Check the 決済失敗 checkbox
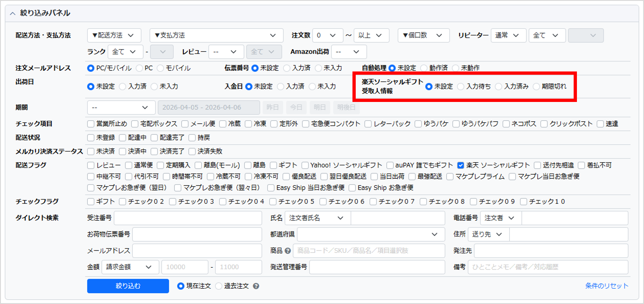 tap(192, 151)
